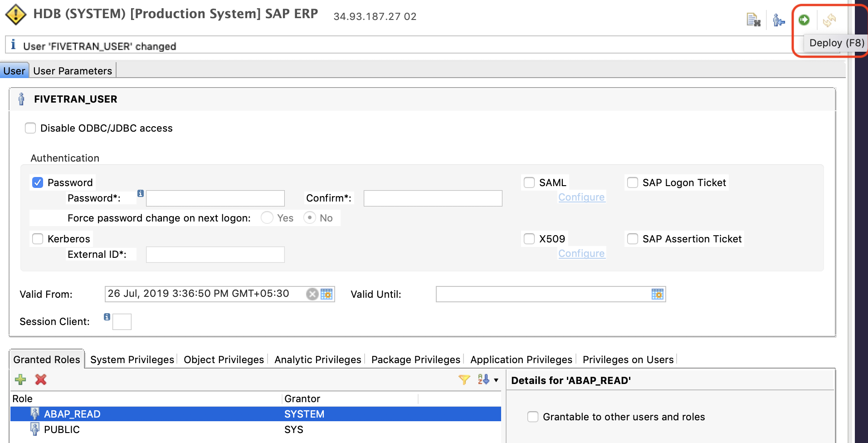Select the Granted Roles tab
The width and height of the screenshot is (868, 443).
47,359
